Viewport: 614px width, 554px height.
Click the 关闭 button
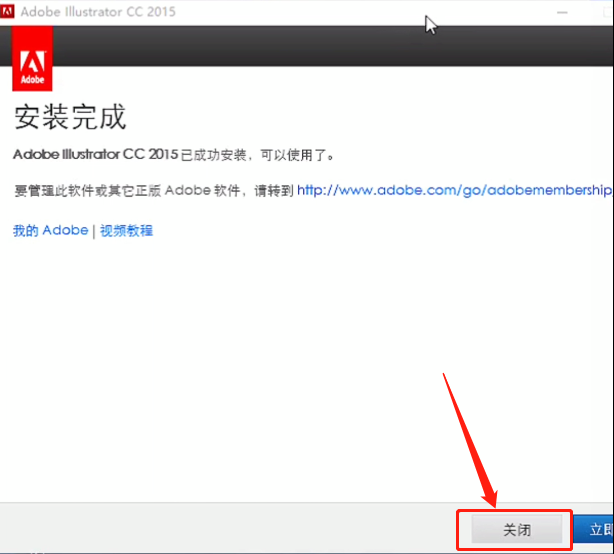pyautogui.click(x=516, y=529)
